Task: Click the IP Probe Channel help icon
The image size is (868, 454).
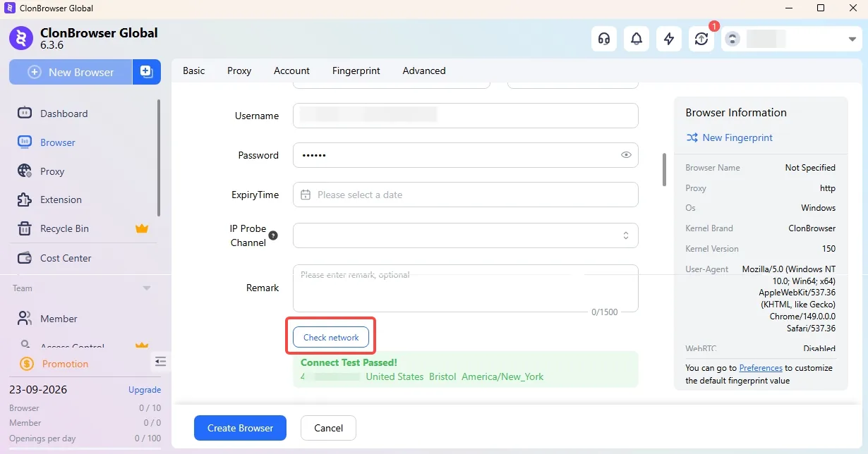Action: [273, 235]
